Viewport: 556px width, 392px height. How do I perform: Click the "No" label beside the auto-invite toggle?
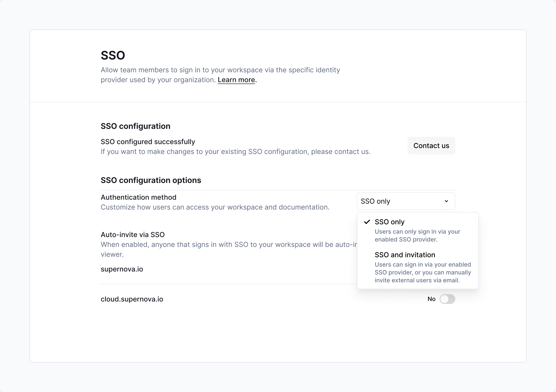[432, 299]
